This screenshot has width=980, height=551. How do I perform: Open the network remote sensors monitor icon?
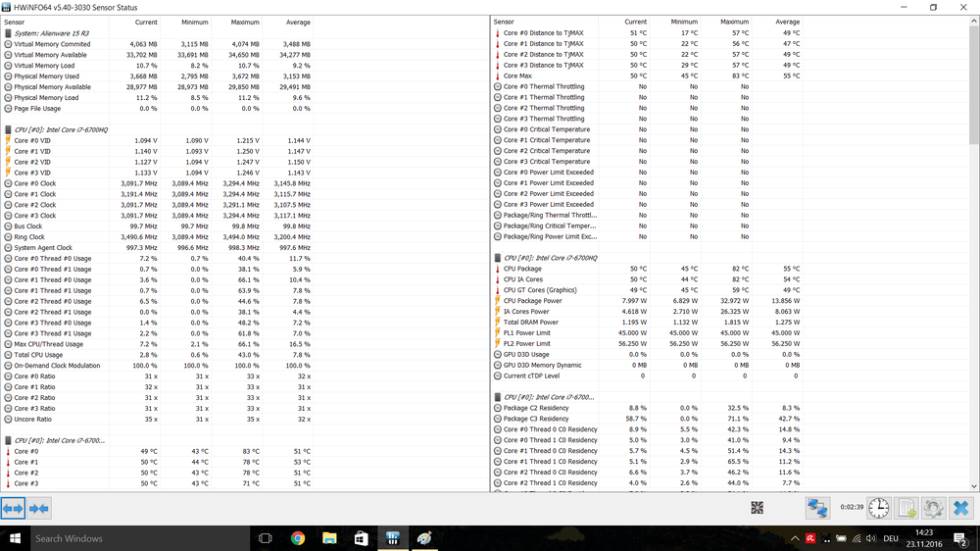tap(816, 508)
